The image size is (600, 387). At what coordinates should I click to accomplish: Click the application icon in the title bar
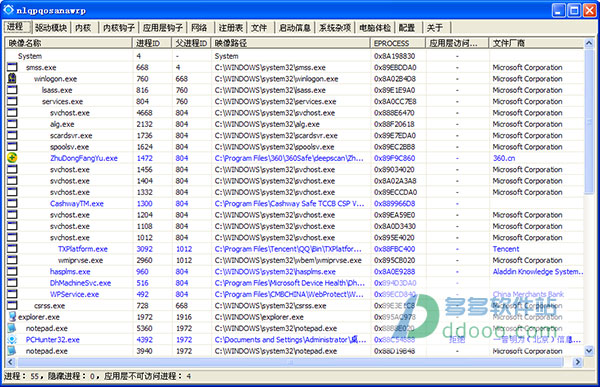click(x=8, y=10)
